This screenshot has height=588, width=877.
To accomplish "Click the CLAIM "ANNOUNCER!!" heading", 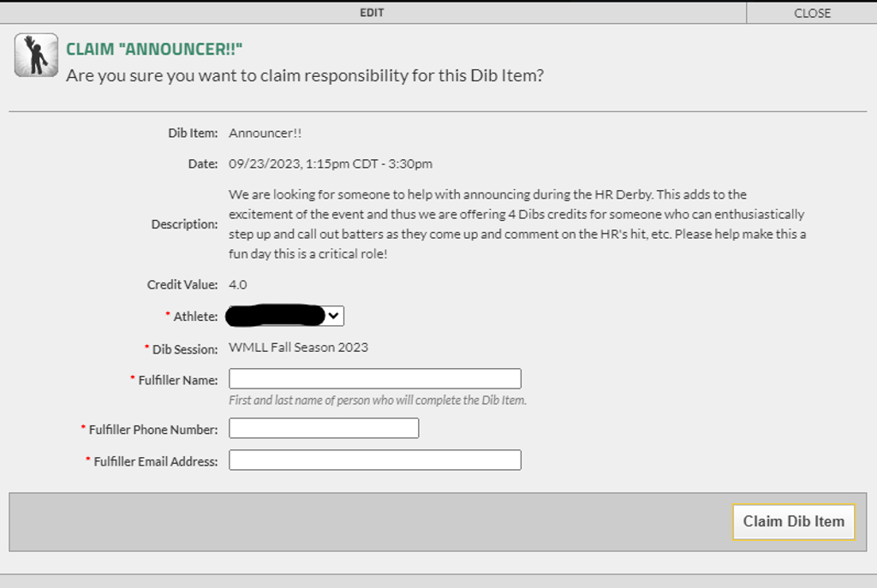I will 154,50.
